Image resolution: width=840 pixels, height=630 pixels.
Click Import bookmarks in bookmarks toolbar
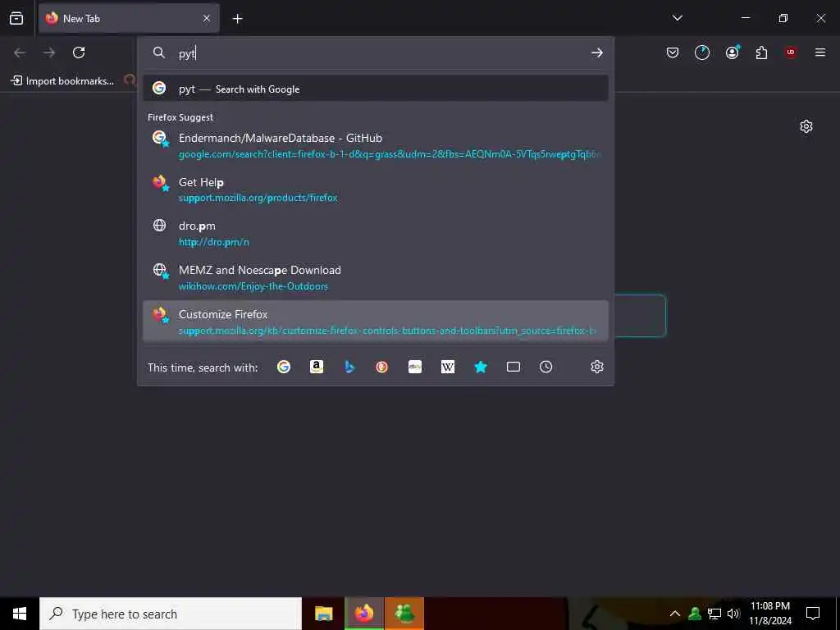[x=62, y=81]
